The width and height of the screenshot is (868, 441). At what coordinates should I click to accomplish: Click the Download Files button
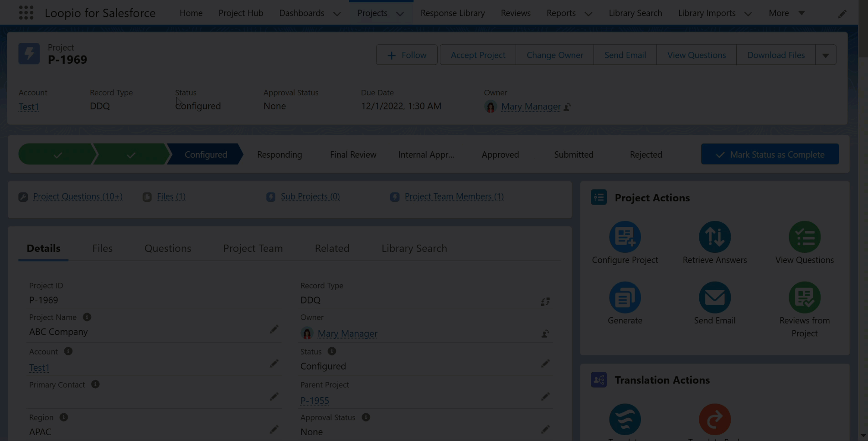pos(776,55)
